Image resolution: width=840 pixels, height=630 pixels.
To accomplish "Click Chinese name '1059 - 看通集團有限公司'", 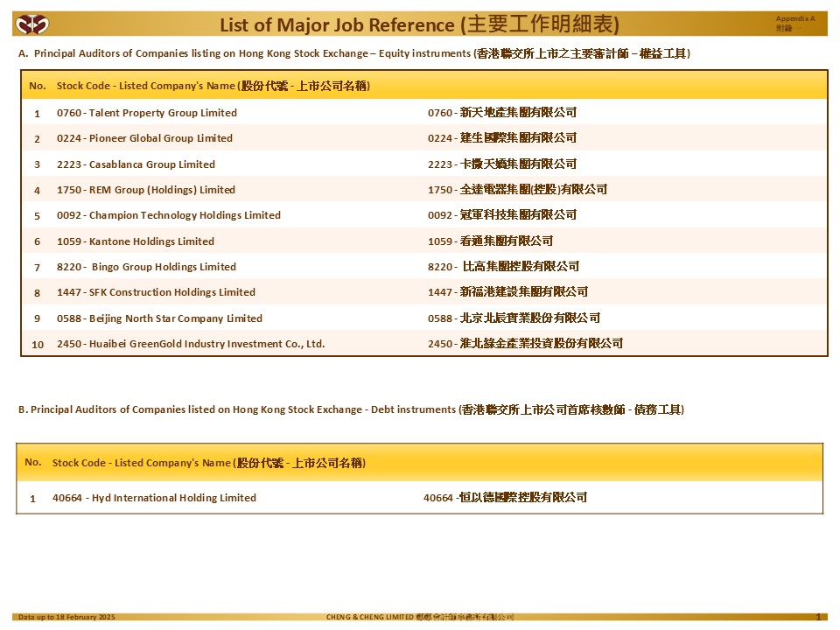I will pos(490,241).
